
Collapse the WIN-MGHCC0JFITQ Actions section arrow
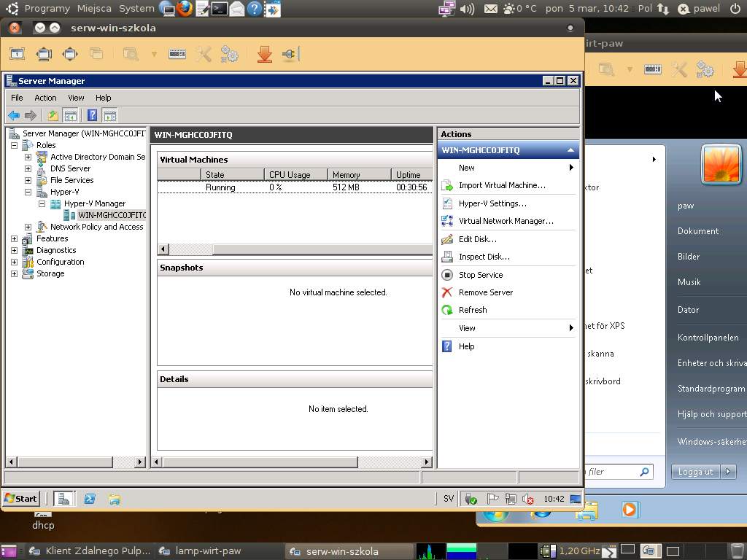[571, 150]
